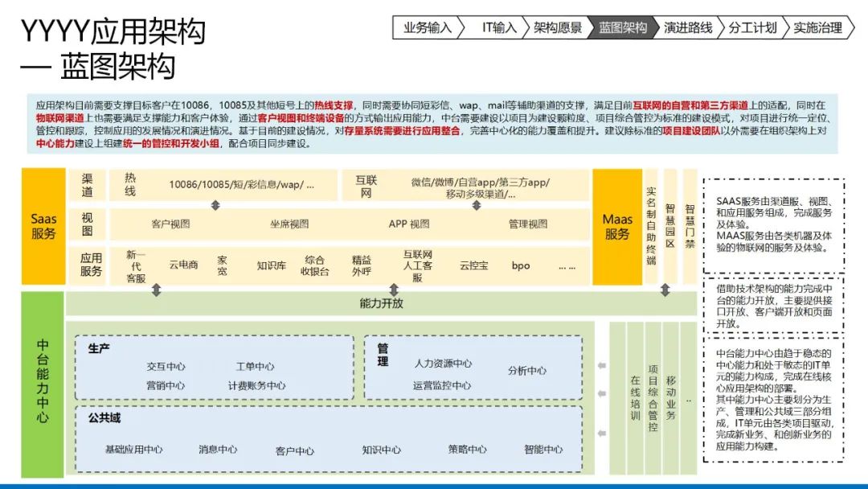Select the 10086/10085 hotline channel text
Viewport: 868px width, 489px height.
point(241,185)
